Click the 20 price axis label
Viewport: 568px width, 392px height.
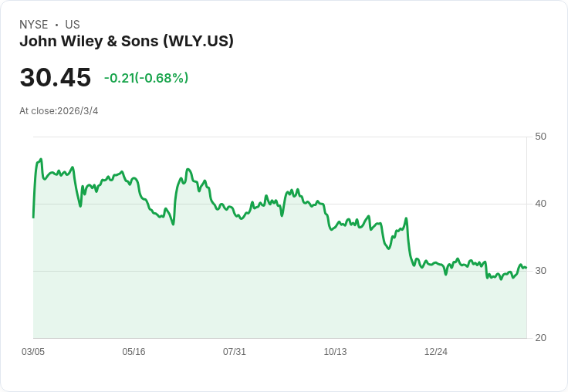(540, 338)
